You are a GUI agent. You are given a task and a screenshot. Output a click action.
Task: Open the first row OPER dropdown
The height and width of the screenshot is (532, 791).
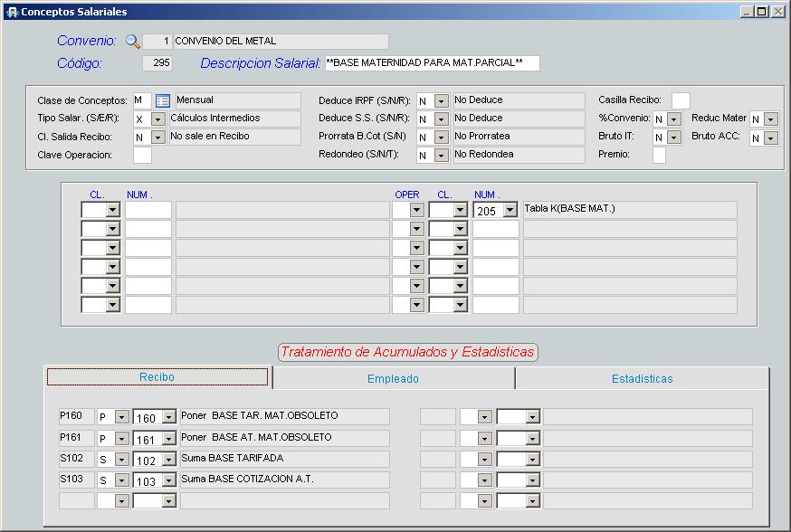click(x=416, y=210)
